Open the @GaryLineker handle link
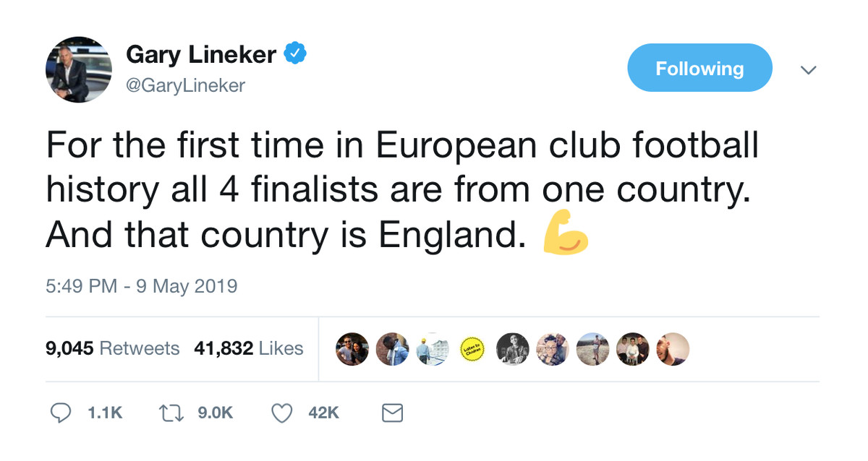The height and width of the screenshot is (461, 868). pyautogui.click(x=186, y=85)
